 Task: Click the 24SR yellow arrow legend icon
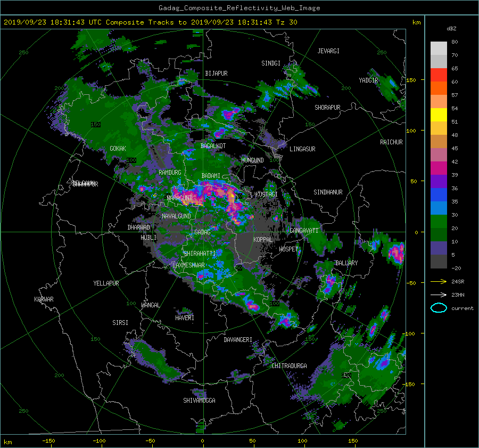click(439, 281)
